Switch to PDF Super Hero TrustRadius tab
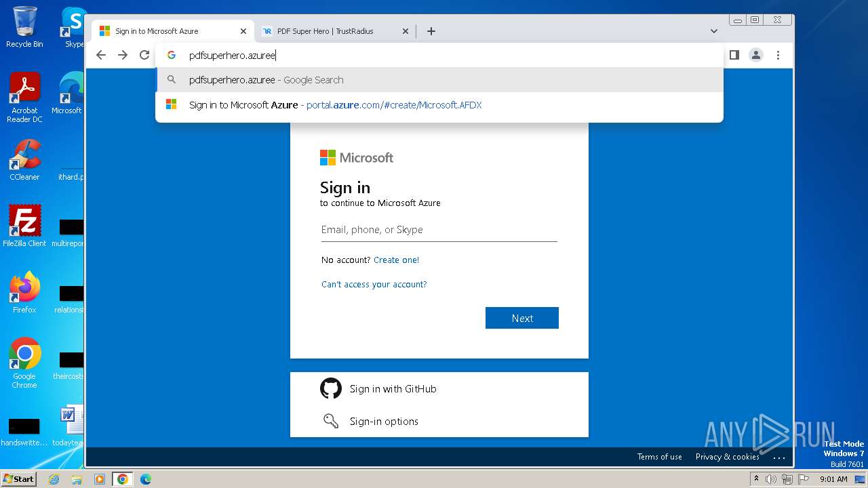The image size is (868, 488). point(335,31)
